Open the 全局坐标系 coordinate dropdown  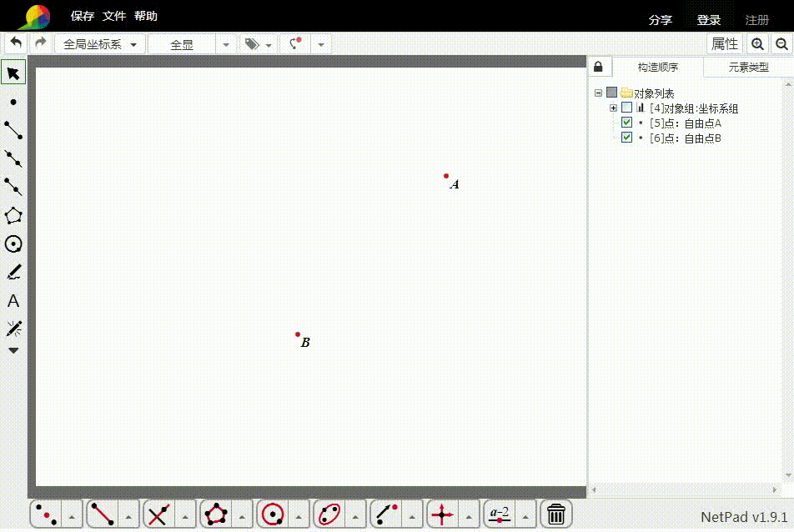[100, 44]
